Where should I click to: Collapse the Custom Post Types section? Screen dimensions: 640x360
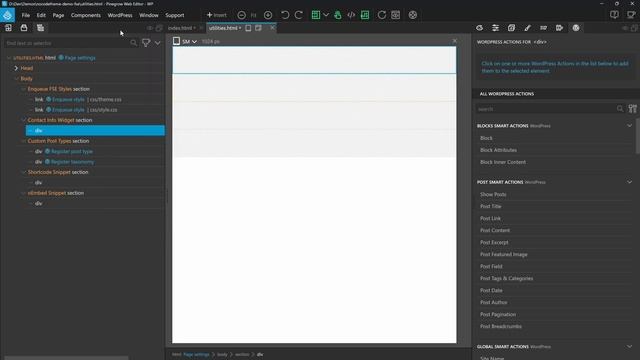pos(23,141)
